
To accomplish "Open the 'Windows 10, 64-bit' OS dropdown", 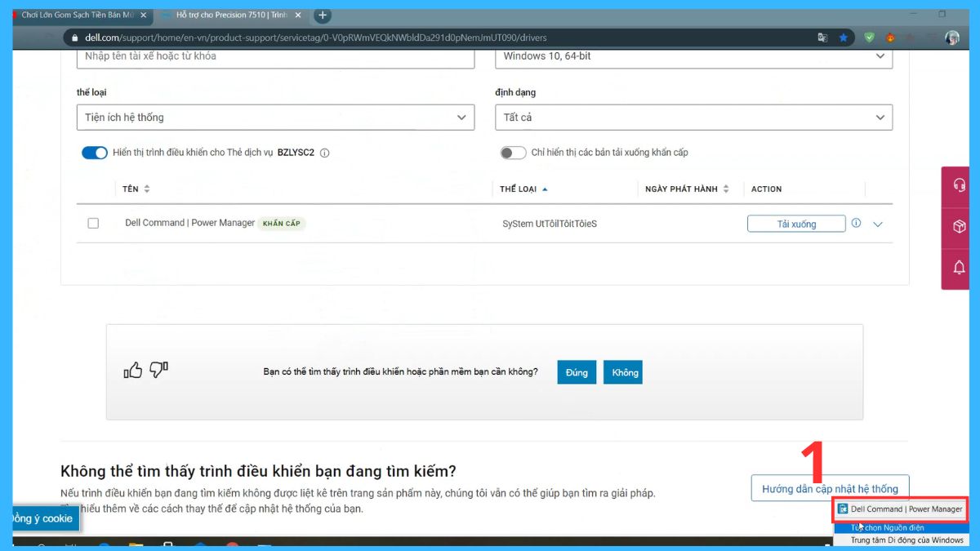I will pos(693,56).
